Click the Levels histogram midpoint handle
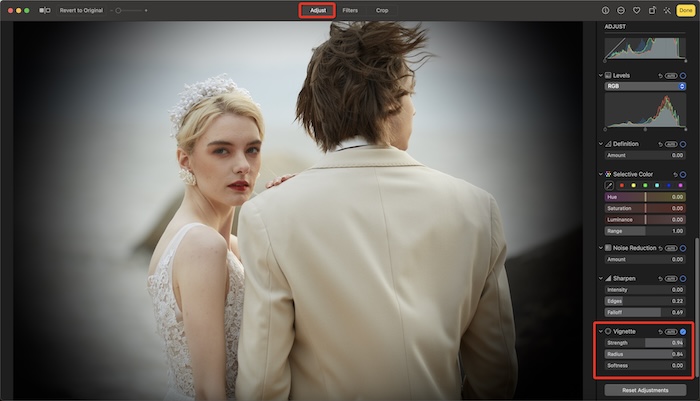This screenshot has height=401, width=700. click(x=645, y=129)
